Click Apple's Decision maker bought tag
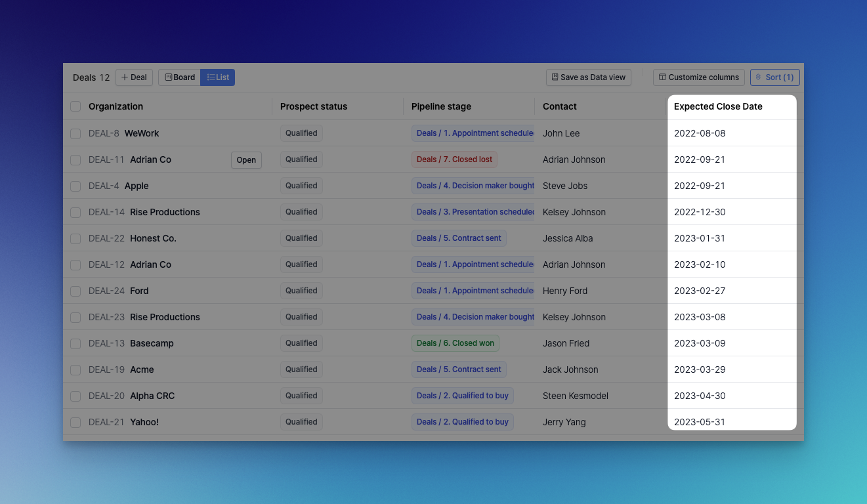 point(473,186)
